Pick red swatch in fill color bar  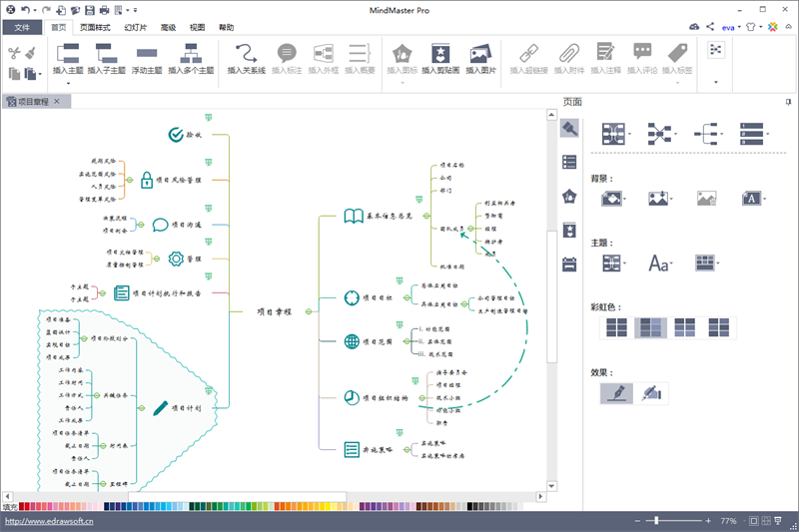click(22, 506)
